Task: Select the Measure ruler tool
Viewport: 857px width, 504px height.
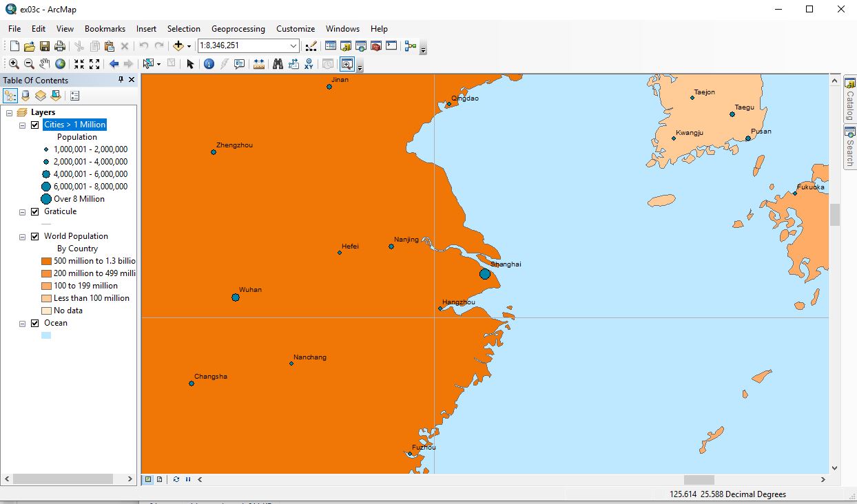Action: pyautogui.click(x=259, y=64)
